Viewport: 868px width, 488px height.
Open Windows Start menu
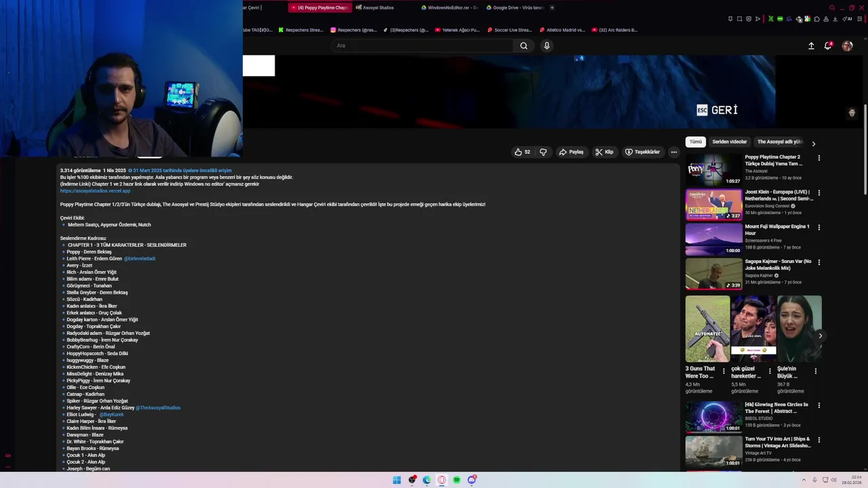[397, 480]
